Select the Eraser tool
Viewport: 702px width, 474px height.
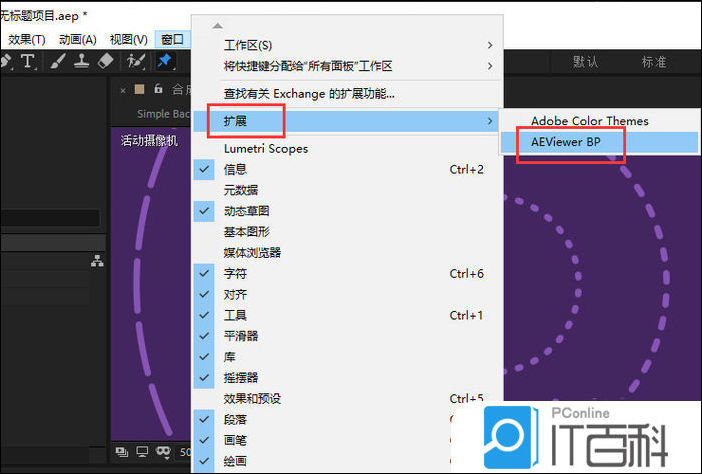click(x=106, y=61)
